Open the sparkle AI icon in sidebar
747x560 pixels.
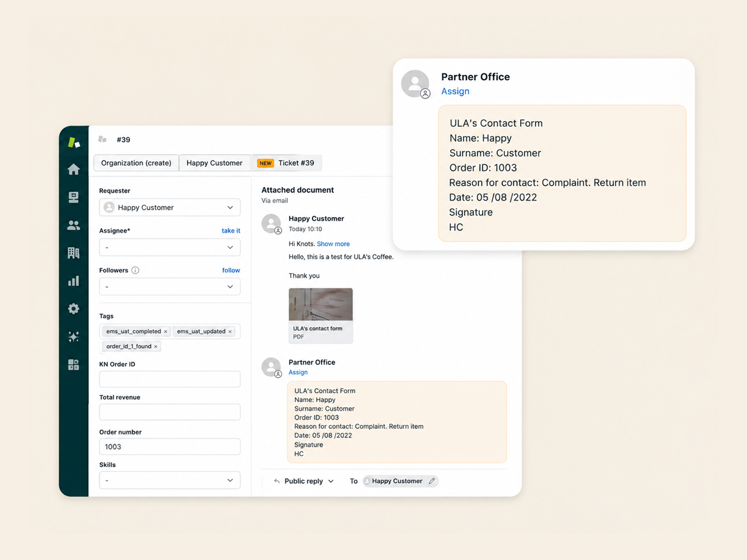(74, 336)
